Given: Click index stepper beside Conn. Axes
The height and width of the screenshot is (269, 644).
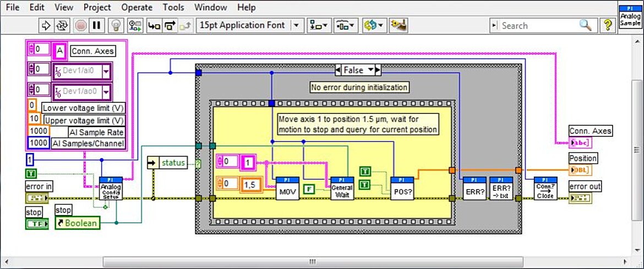Looking at the screenshot, I should [31, 50].
